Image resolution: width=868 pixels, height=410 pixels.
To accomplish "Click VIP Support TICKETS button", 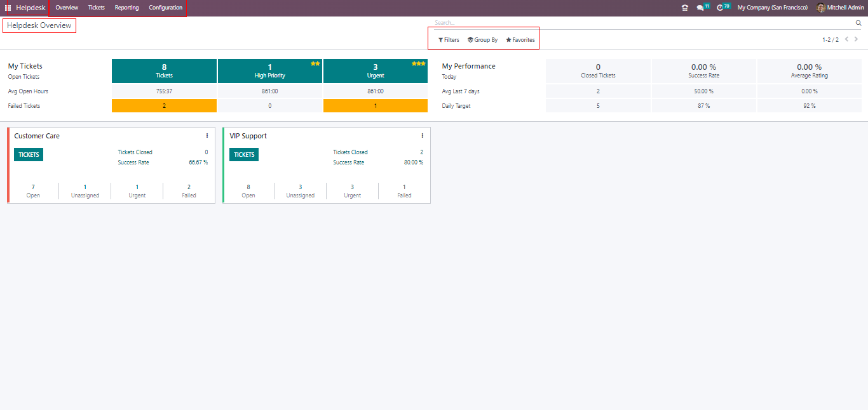I will 244,155.
